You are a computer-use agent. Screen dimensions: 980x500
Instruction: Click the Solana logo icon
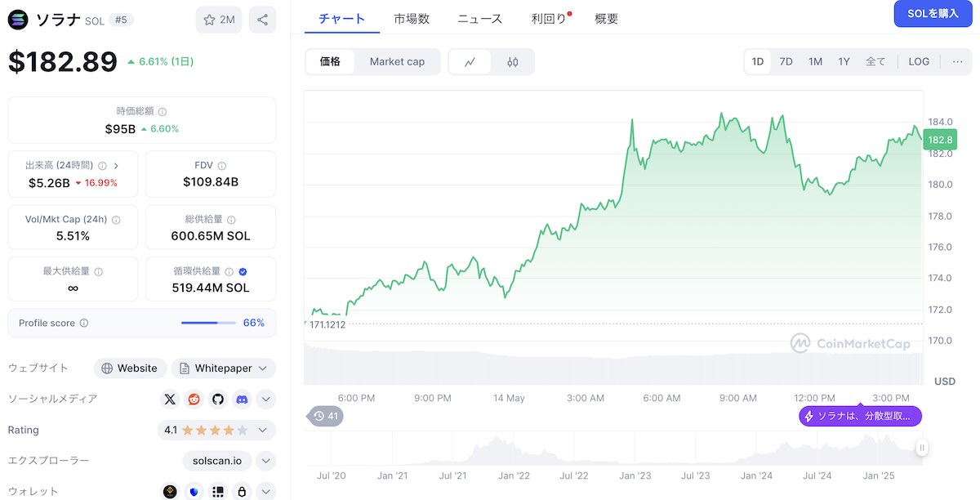tap(18, 20)
